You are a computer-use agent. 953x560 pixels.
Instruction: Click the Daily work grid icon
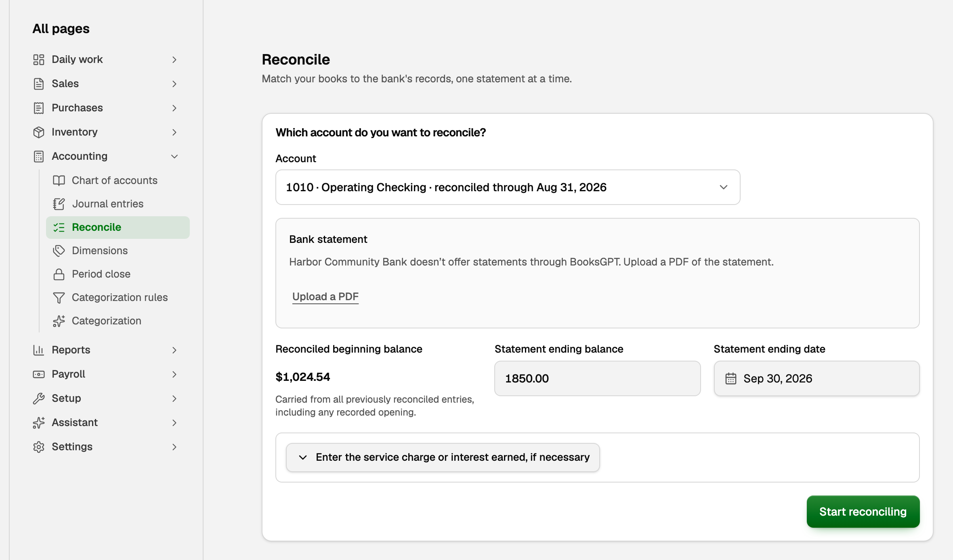pyautogui.click(x=39, y=60)
